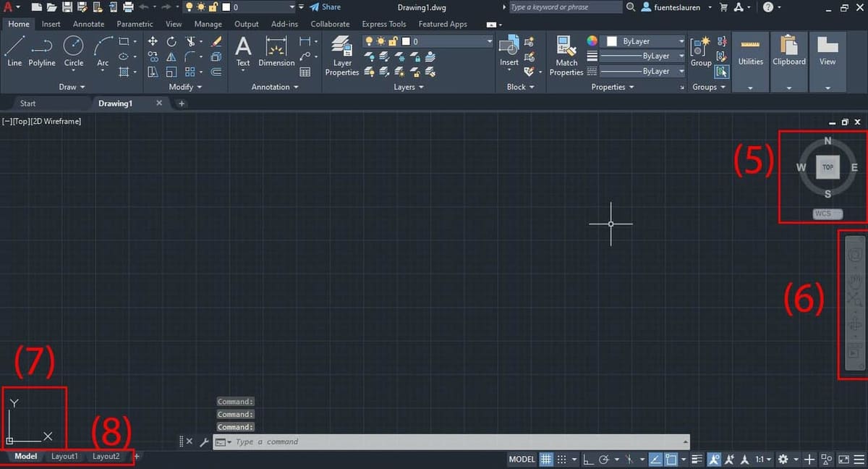Click the Mirror tool icon
Image resolution: width=868 pixels, height=469 pixels.
click(x=171, y=56)
